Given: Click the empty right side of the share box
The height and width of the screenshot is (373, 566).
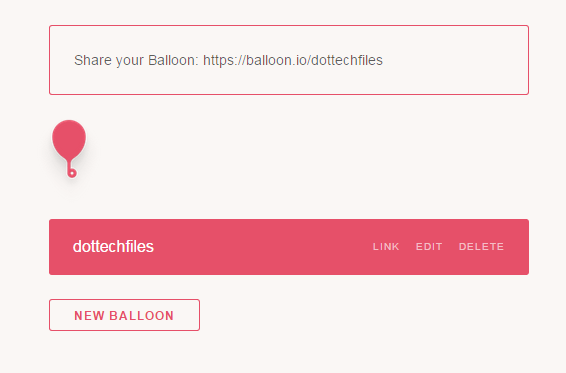Looking at the screenshot, I should click(x=455, y=60).
